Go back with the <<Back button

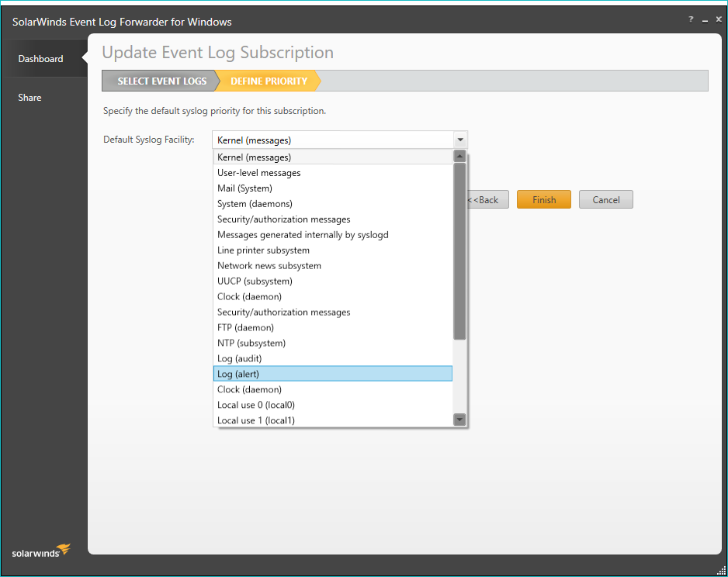(488, 200)
